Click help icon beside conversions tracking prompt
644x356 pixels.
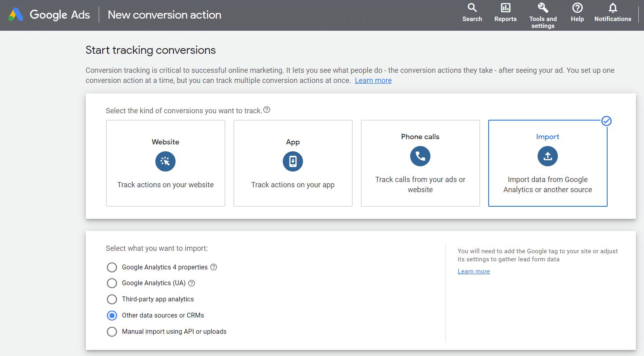267,110
